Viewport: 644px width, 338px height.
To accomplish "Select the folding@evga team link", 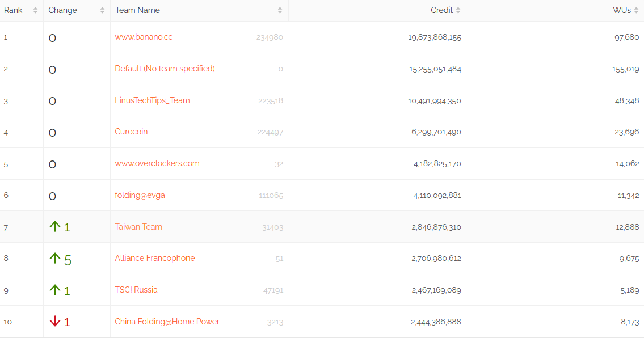I will pos(140,195).
